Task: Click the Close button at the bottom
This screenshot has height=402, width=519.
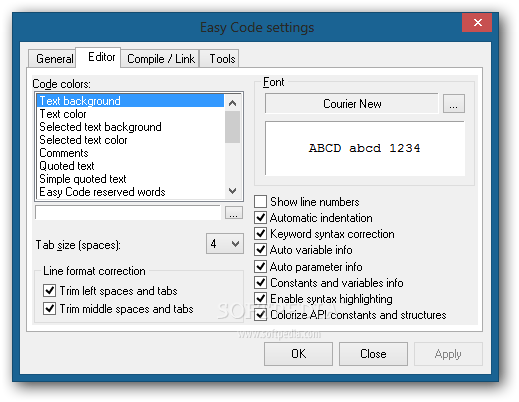Action: click(x=373, y=354)
